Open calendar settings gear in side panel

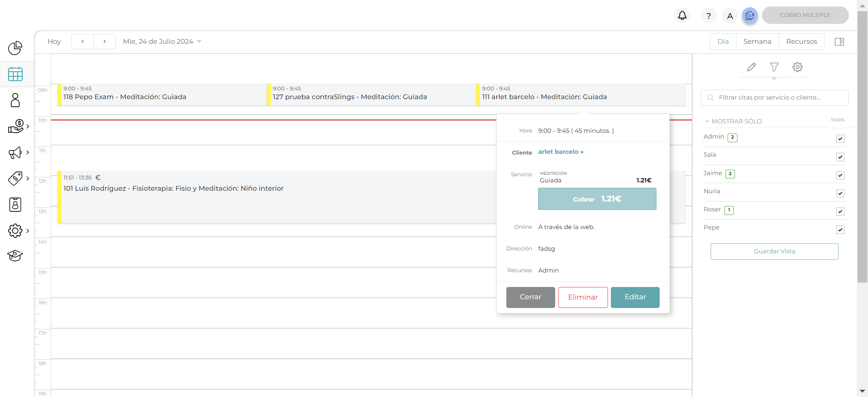[x=797, y=67]
